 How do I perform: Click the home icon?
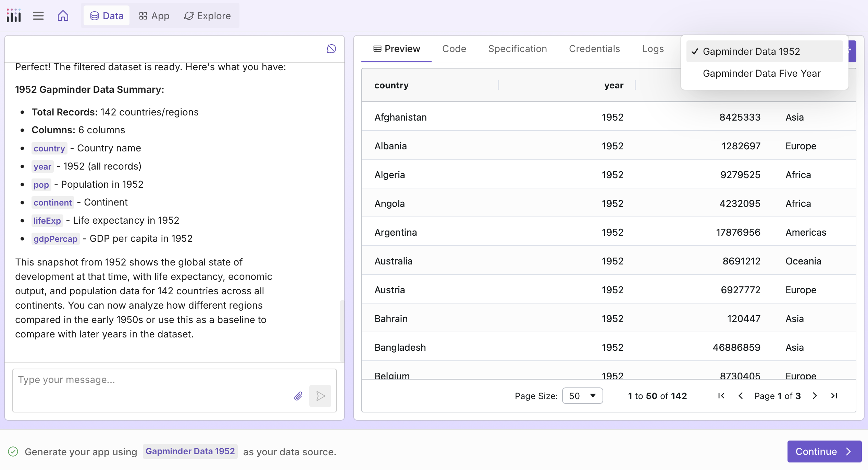click(x=63, y=15)
